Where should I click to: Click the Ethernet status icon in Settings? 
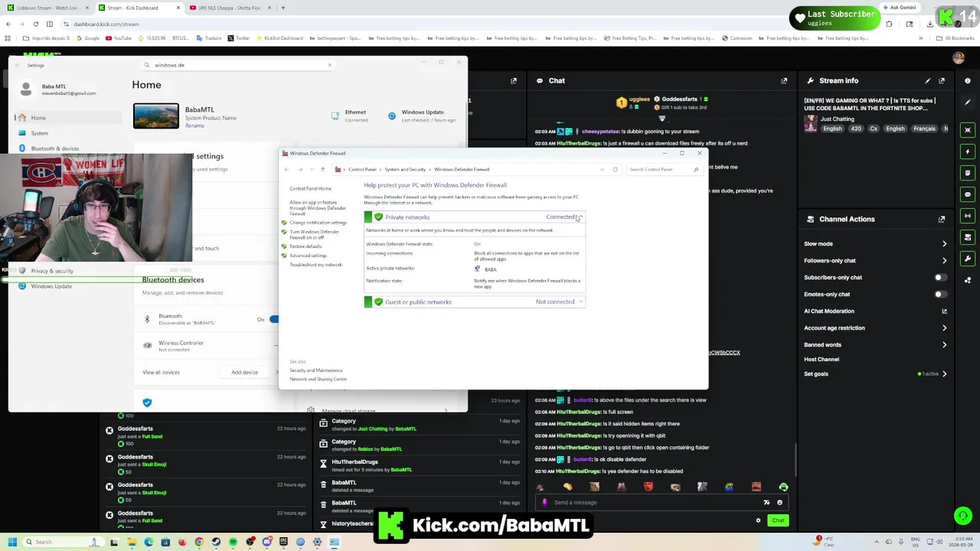[x=335, y=116]
